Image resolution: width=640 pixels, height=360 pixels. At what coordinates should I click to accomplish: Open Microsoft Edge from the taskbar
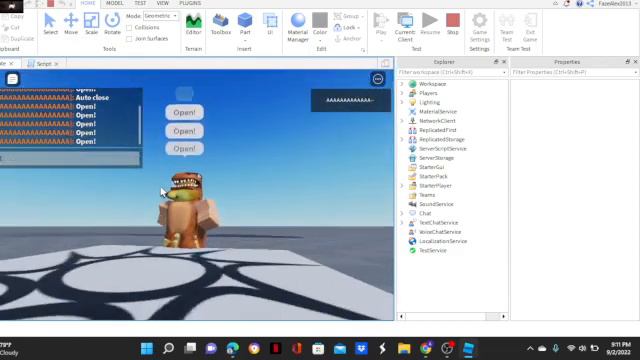pyautogui.click(x=233, y=349)
